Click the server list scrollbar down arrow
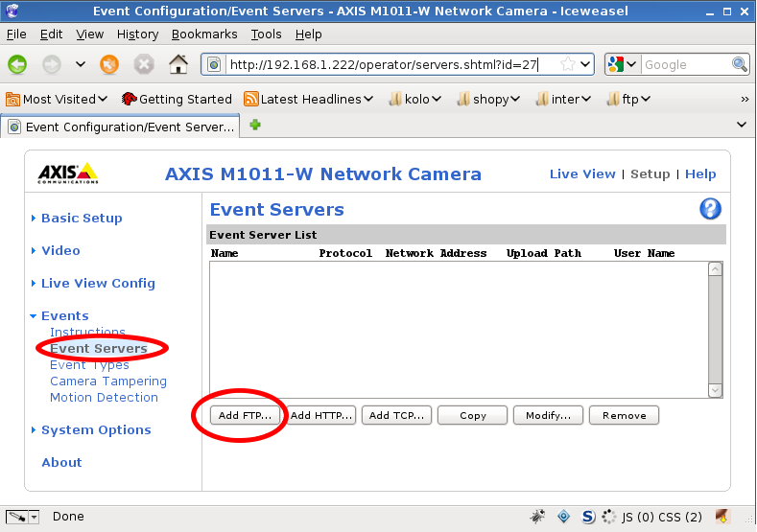The width and height of the screenshot is (757, 532). point(716,390)
